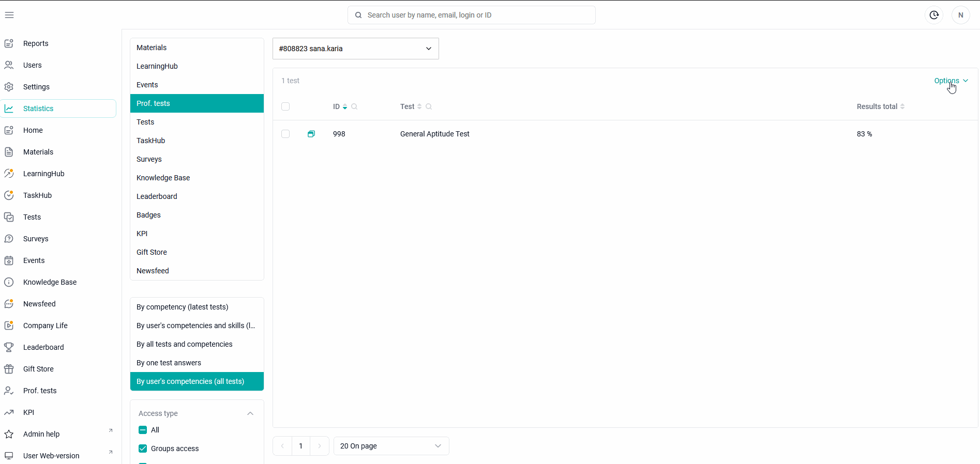Screen dimensions: 980x464
Task: Click the search icon in Test column
Action: point(429,106)
